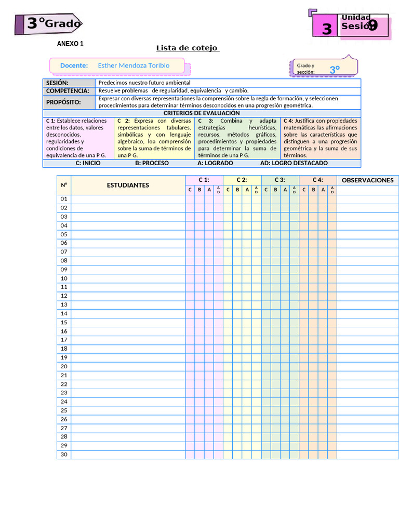Select row number "22"
Image resolution: width=399 pixels, height=532 pixels.
[x=64, y=384]
